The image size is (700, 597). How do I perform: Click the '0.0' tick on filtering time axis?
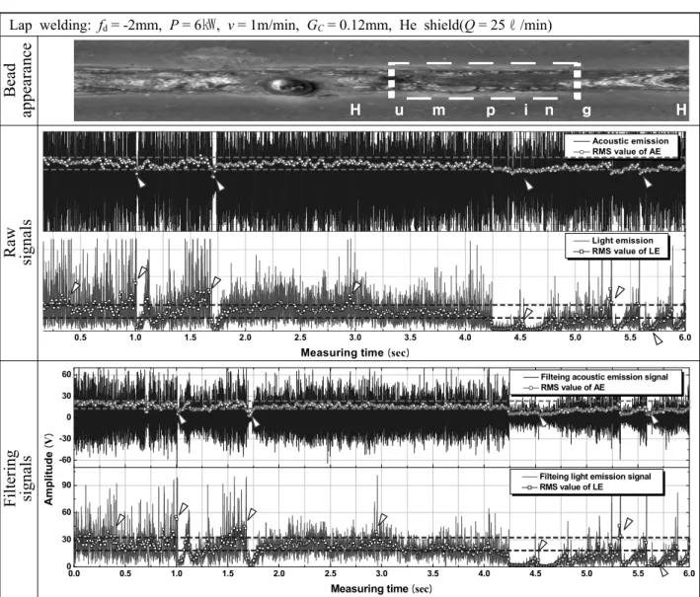74,573
